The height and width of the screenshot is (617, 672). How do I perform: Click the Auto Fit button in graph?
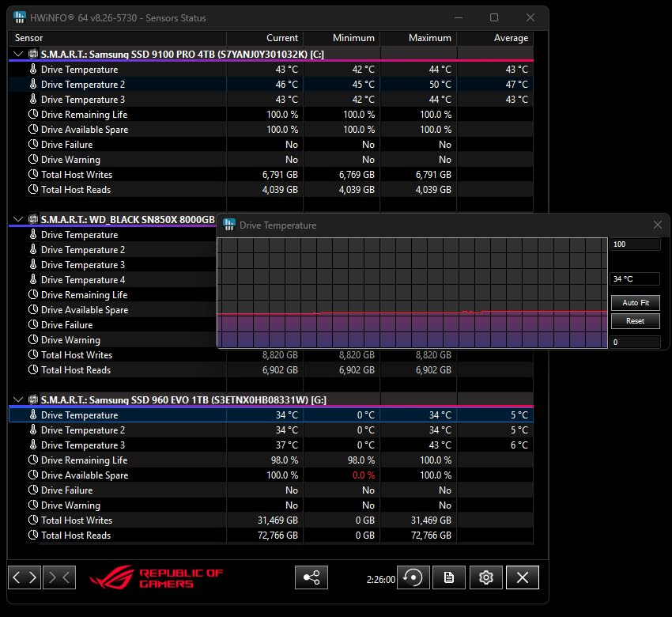(x=635, y=303)
